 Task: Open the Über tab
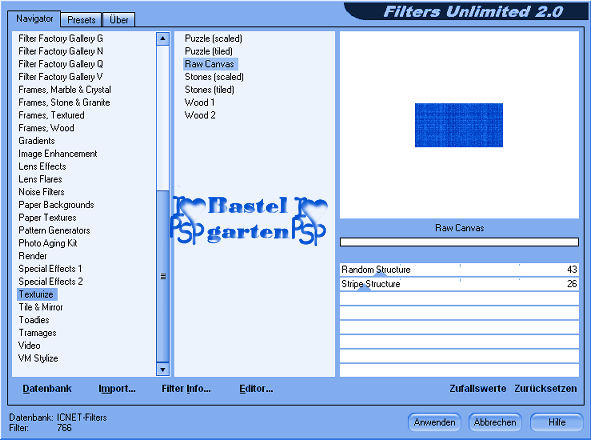click(x=119, y=20)
